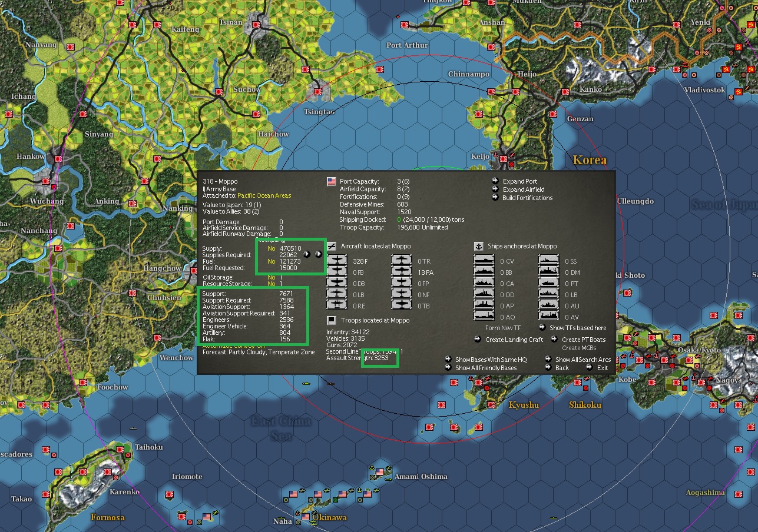Image resolution: width=758 pixels, height=532 pixels.
Task: Select the transport aircraft icon labeled 0 TR
Action: click(x=402, y=261)
